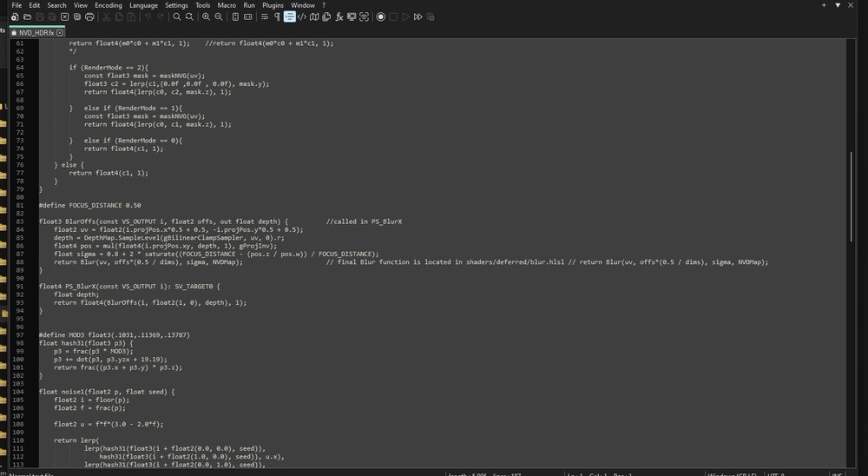Viewport: 868px width, 476px height.
Task: Open the Edit menu
Action: [35, 5]
